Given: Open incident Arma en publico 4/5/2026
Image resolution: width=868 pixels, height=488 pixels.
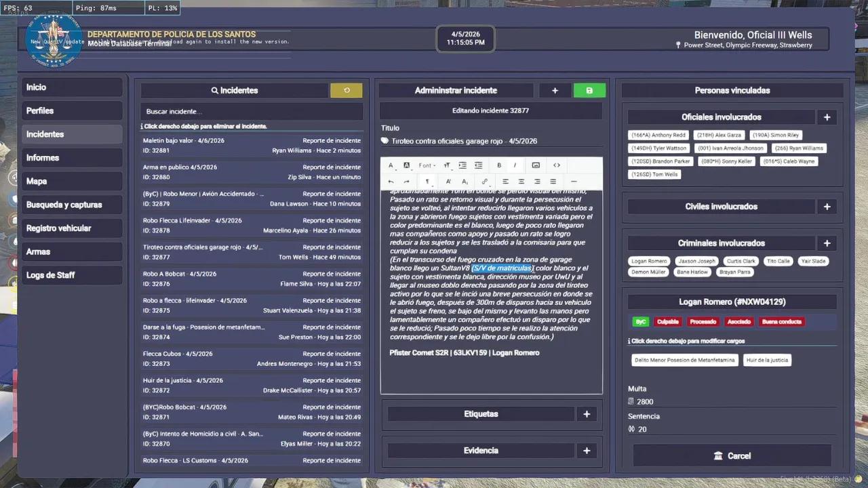Looking at the screenshot, I should coord(252,172).
